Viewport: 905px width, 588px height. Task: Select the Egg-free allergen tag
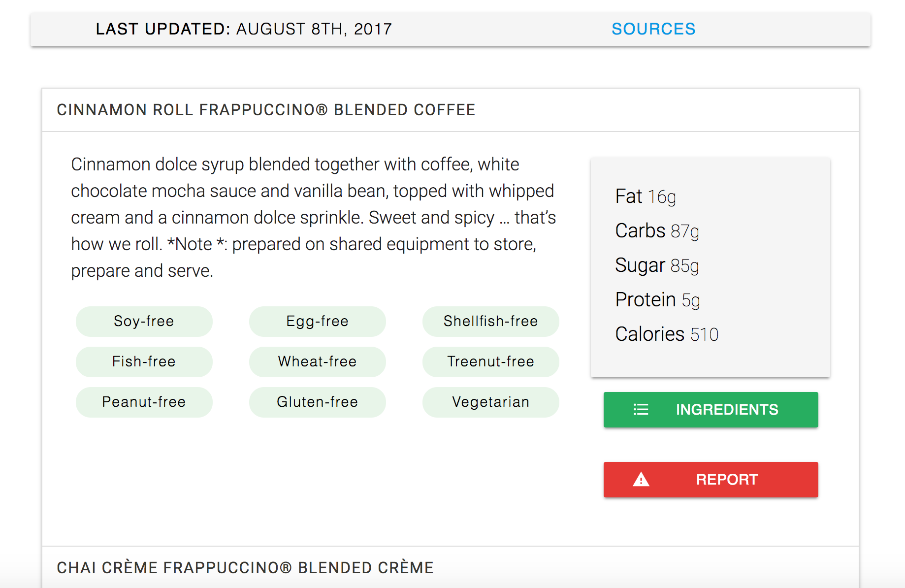click(317, 321)
